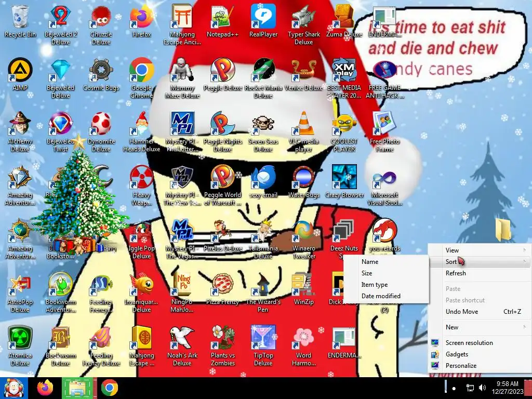This screenshot has height=399, width=532.
Task: Expand the View submenu in context menu
Action: click(x=480, y=250)
